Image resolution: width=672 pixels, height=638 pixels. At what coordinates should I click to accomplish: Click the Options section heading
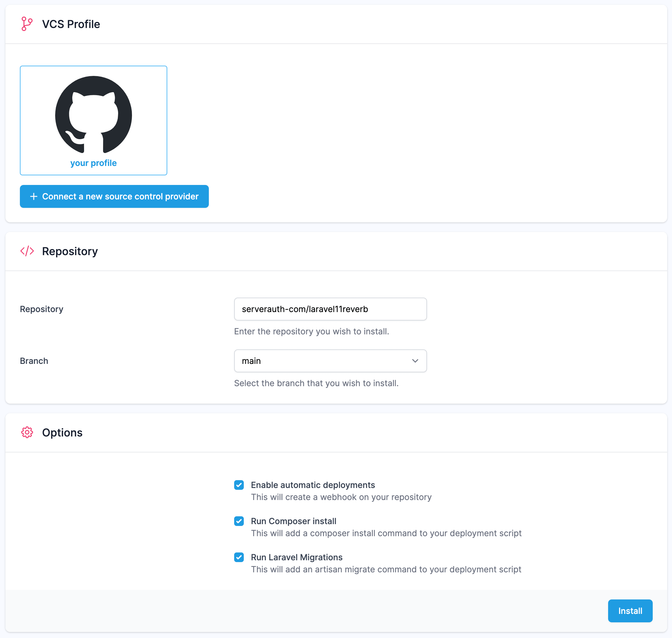[x=62, y=433]
